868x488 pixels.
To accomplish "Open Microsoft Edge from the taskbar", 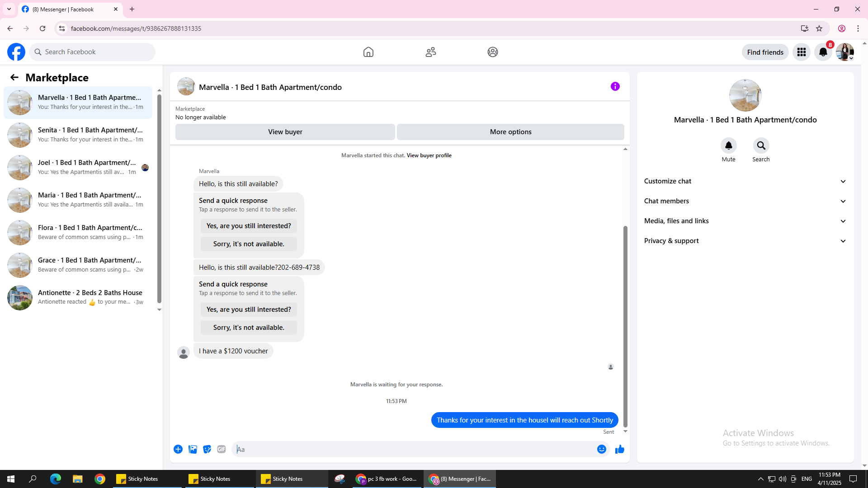I will click(x=56, y=479).
